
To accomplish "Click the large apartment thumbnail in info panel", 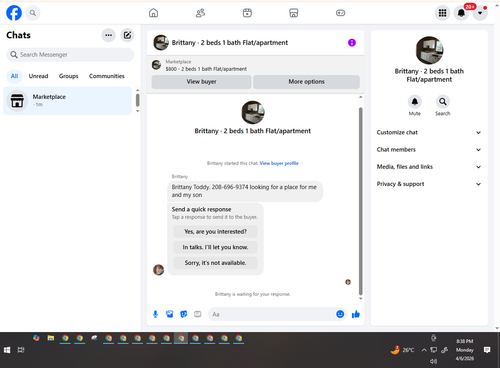I will 429,50.
